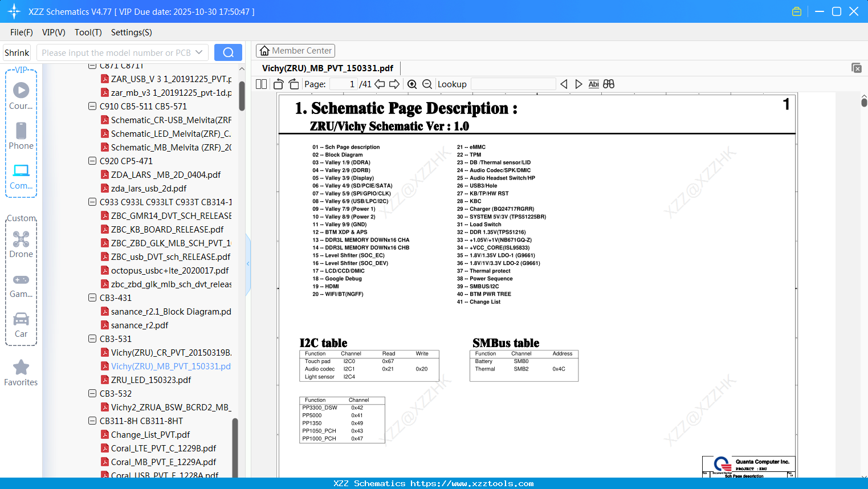
Task: Rotate the page counterclockwise
Action: (x=279, y=84)
